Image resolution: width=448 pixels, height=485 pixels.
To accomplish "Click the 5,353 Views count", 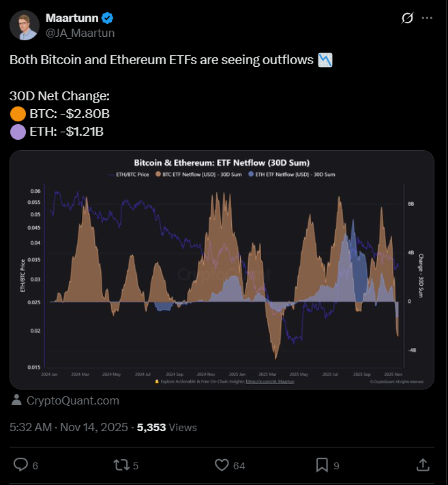I will (167, 427).
